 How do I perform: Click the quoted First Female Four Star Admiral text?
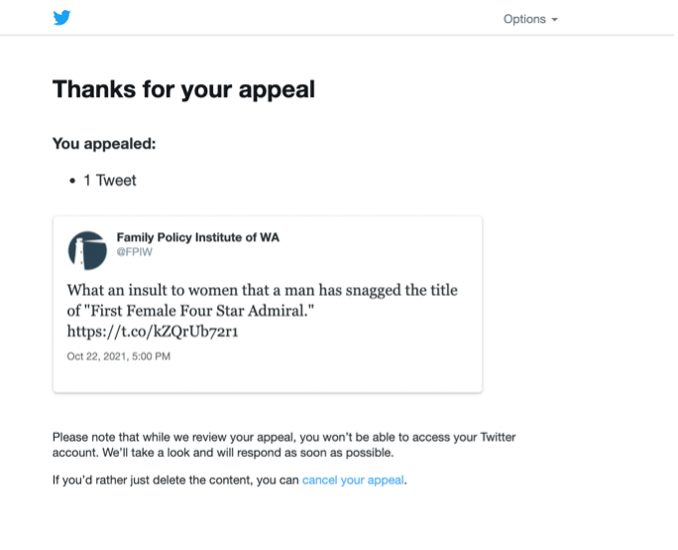(190, 311)
